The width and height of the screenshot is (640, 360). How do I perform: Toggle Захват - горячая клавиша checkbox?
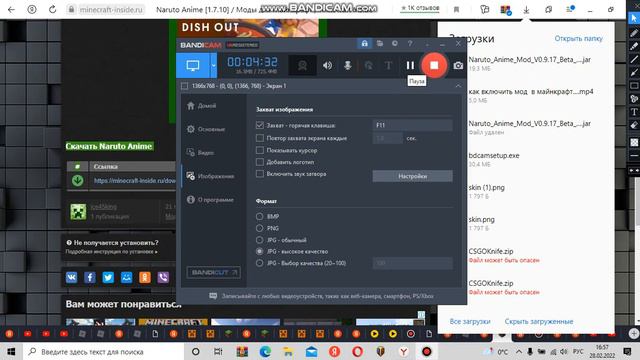pos(260,125)
